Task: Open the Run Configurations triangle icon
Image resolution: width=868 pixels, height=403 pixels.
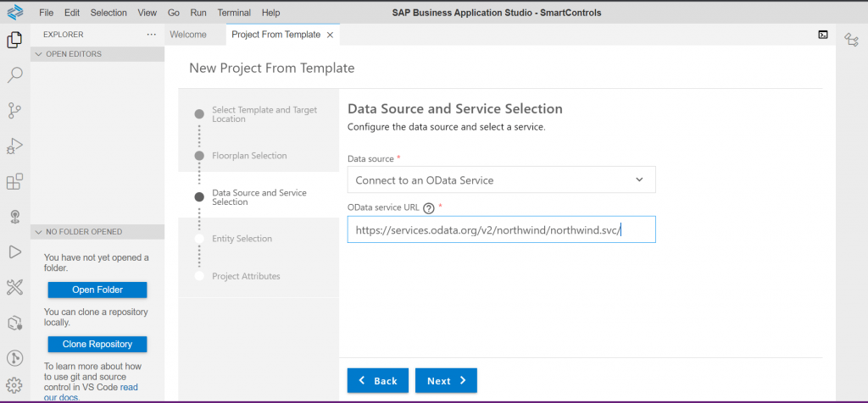Action: (x=14, y=252)
